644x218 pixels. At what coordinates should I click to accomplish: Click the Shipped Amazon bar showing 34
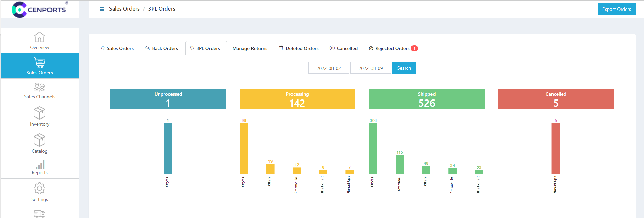click(452, 171)
